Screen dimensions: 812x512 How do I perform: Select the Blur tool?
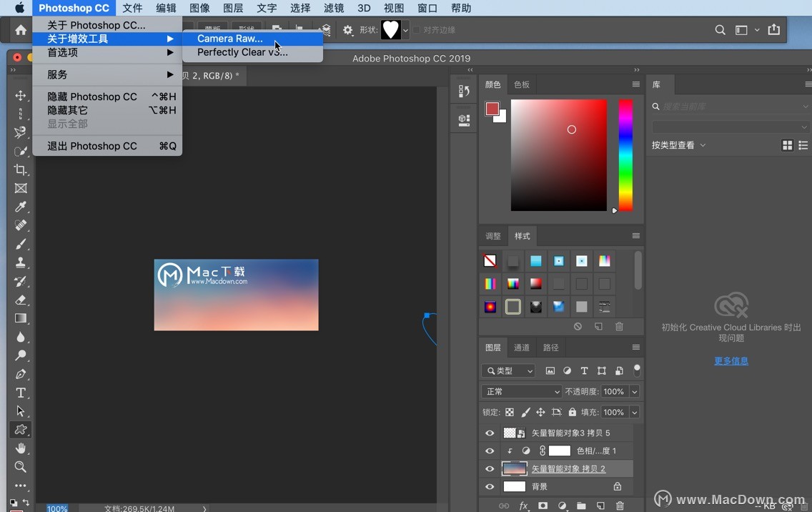coord(21,337)
